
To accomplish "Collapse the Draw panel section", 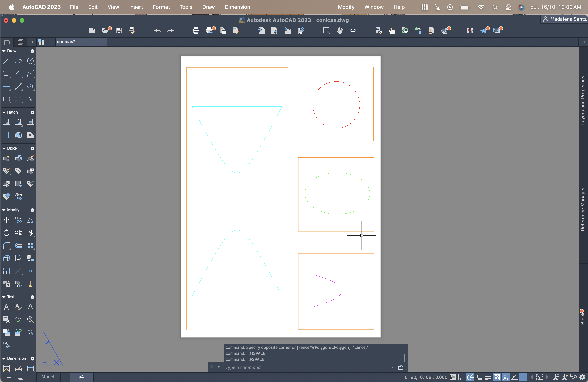I will [x=4, y=51].
